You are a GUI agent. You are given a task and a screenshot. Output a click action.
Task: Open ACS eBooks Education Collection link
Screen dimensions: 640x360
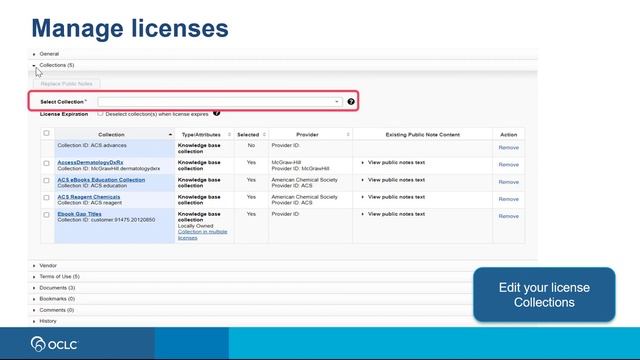(x=101, y=180)
